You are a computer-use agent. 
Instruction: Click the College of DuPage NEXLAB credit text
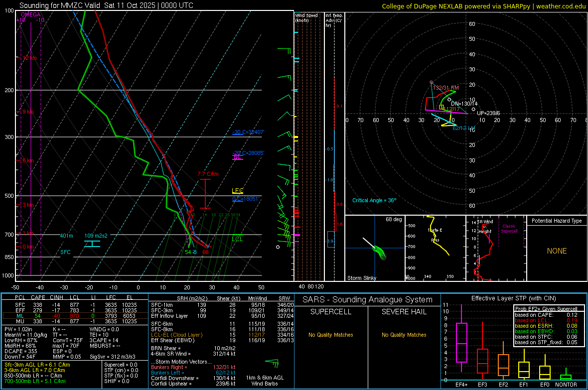tap(483, 6)
